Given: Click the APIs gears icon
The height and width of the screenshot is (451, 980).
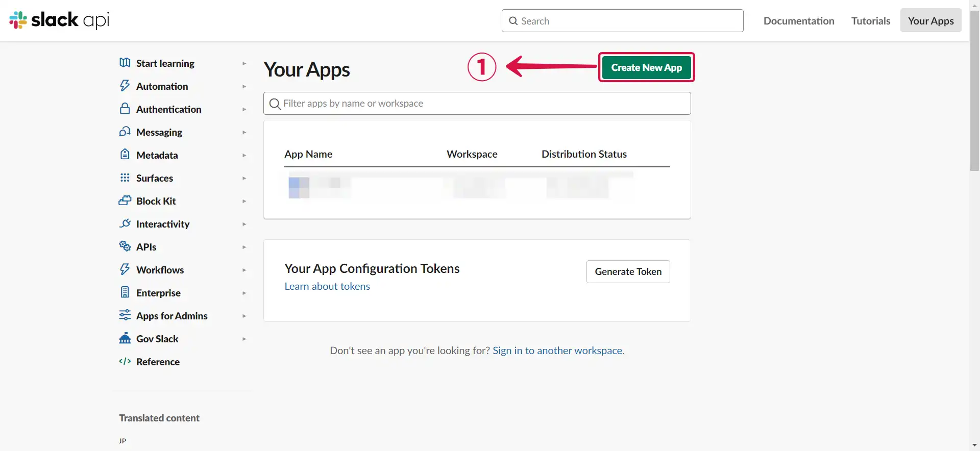Looking at the screenshot, I should (125, 246).
